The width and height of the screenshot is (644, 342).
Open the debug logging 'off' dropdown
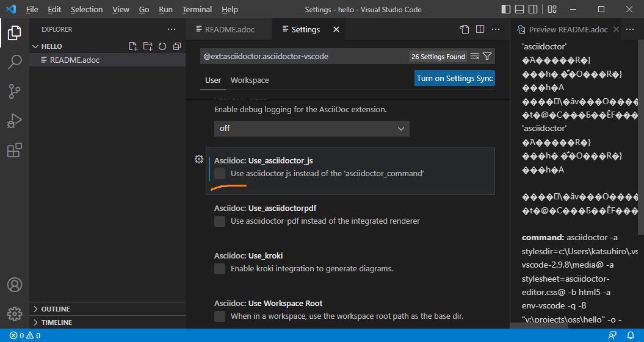click(312, 129)
